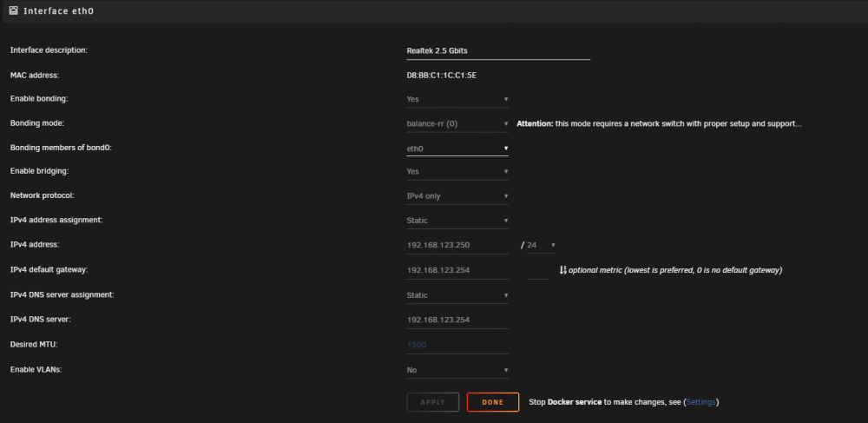Open the IPv4 DNS server assignment dropdown
The height and width of the screenshot is (423, 868).
(x=457, y=295)
